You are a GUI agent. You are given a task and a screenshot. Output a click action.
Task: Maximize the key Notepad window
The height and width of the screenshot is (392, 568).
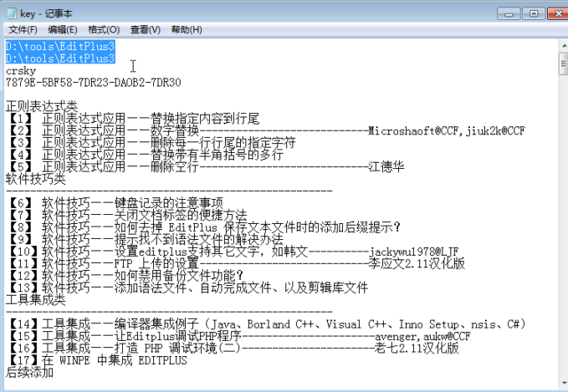pyautogui.click(x=533, y=13)
